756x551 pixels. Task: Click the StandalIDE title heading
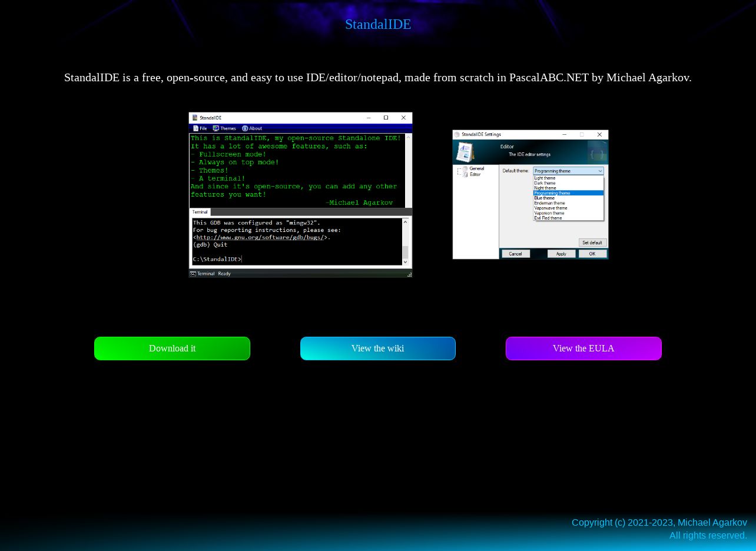pyautogui.click(x=378, y=24)
